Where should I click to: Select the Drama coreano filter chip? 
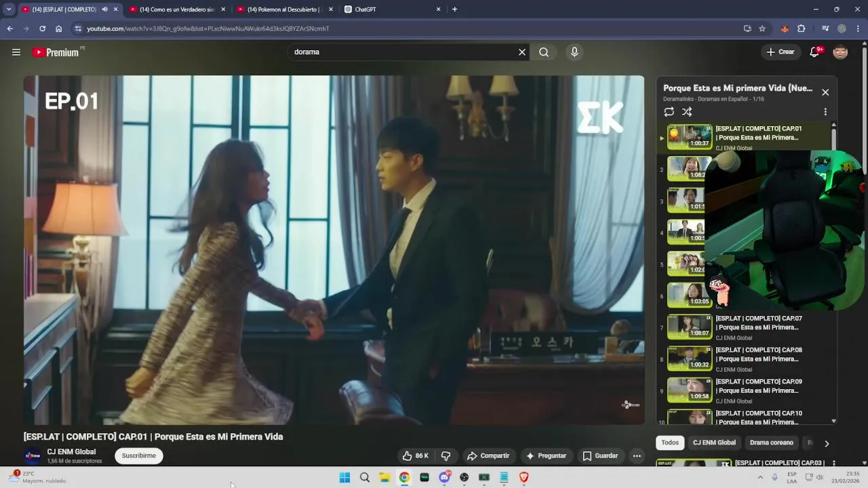coord(771,443)
